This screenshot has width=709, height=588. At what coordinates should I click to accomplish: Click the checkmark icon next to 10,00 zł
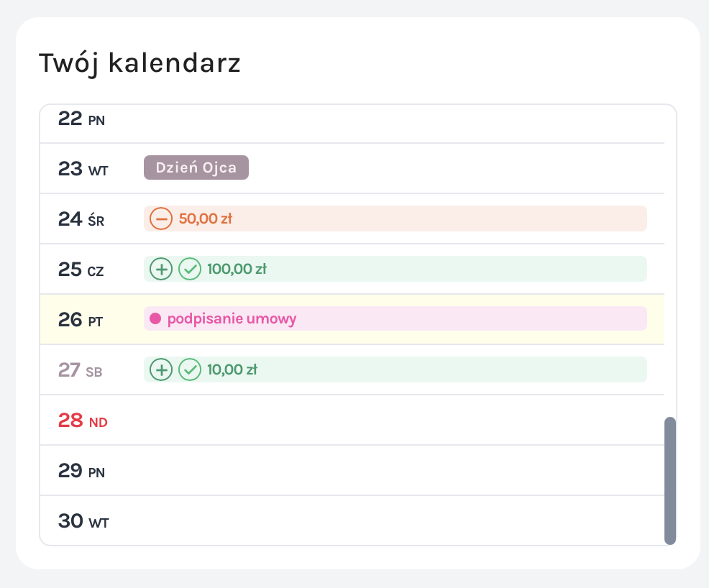click(x=190, y=369)
